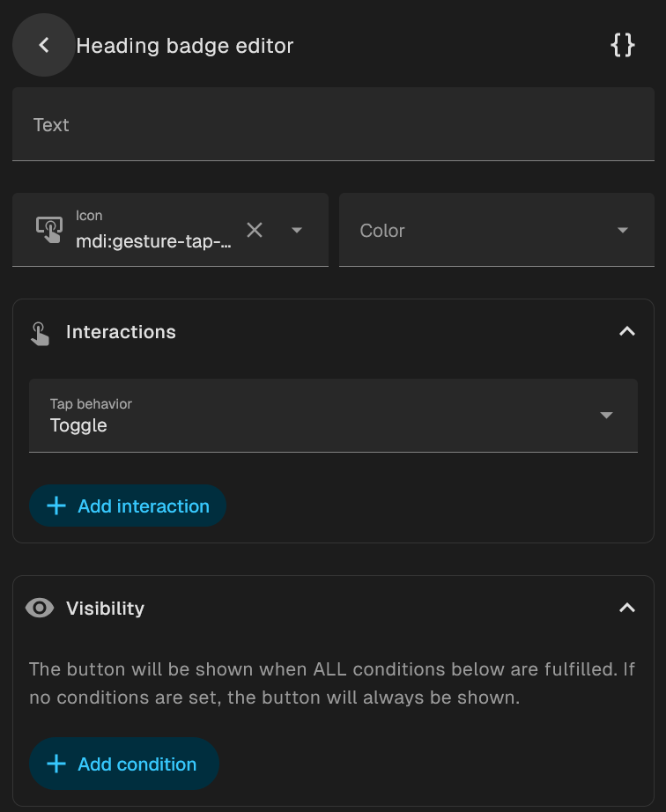Clear the selected icon with the X
666x812 pixels.
tap(255, 230)
